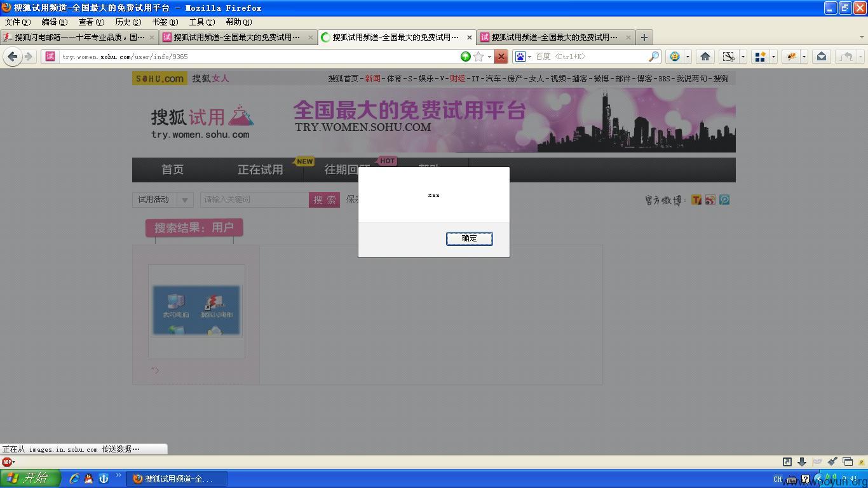Open the search engine selector dropdown arrow
Viewport: 868px width, 488px height.
pyautogui.click(x=529, y=57)
